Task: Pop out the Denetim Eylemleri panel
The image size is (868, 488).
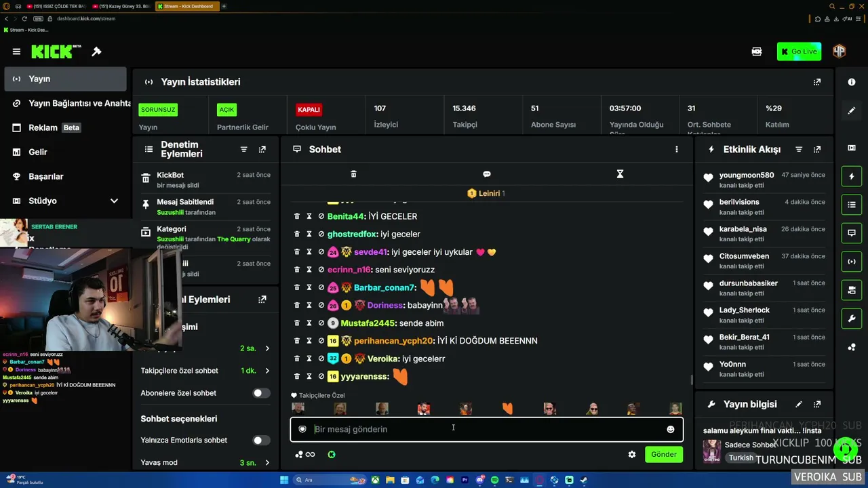Action: [262, 149]
